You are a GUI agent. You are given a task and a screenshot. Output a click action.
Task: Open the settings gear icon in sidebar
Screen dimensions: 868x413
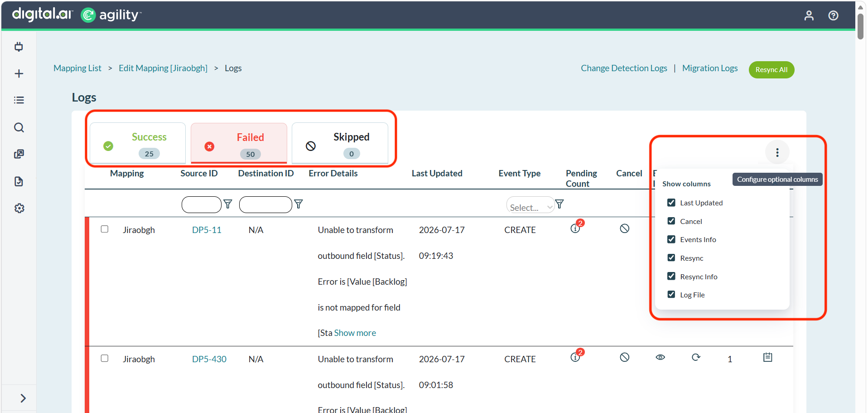[19, 208]
